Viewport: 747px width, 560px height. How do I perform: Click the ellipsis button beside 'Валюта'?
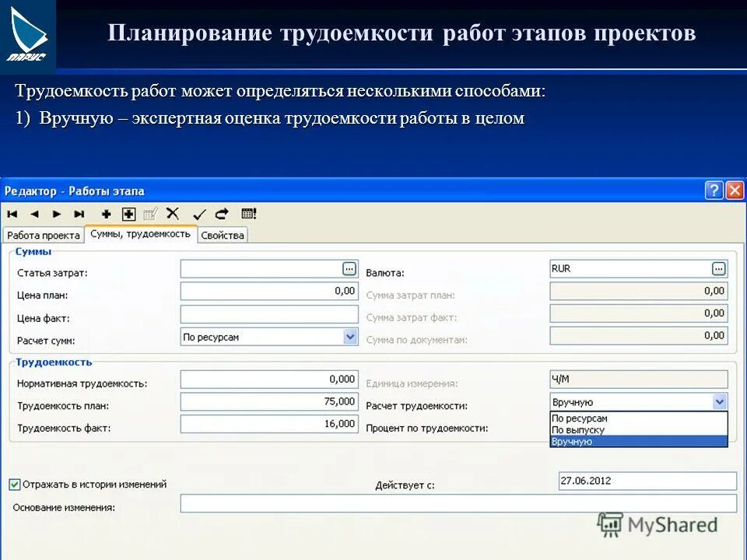pos(720,268)
